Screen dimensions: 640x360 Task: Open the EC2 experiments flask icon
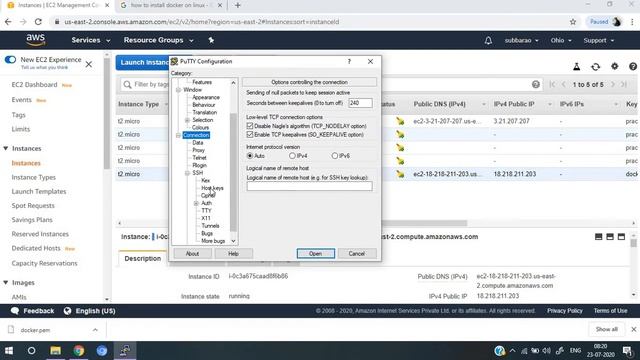click(x=576, y=67)
